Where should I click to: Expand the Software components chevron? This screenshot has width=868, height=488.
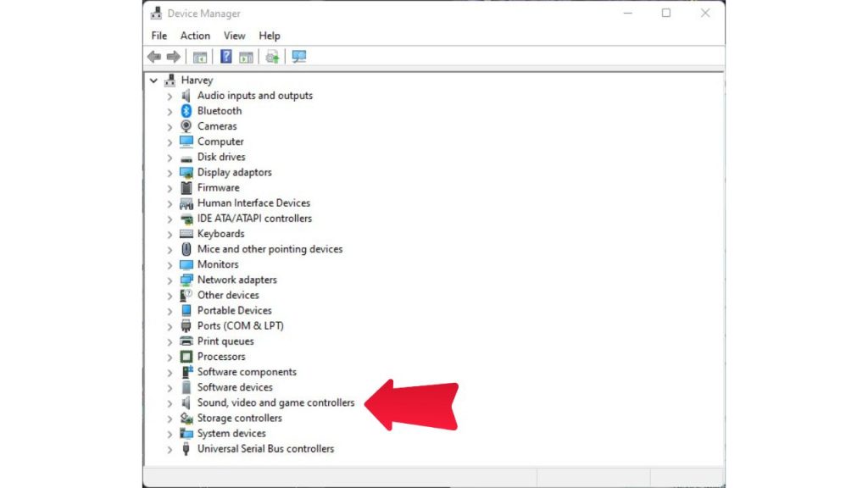tap(170, 373)
